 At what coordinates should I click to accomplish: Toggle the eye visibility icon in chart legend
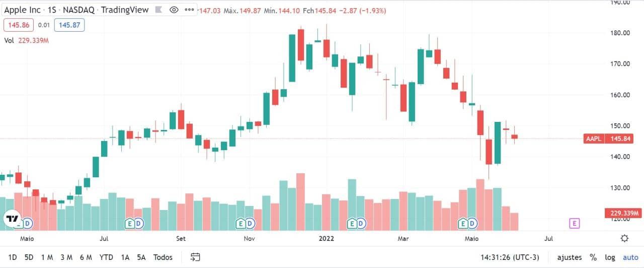coord(174,10)
